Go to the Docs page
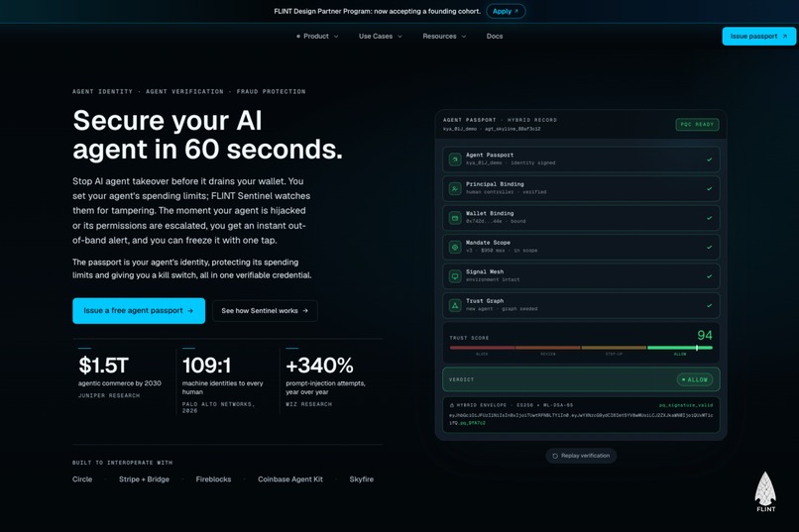This screenshot has width=799, height=532. [495, 36]
